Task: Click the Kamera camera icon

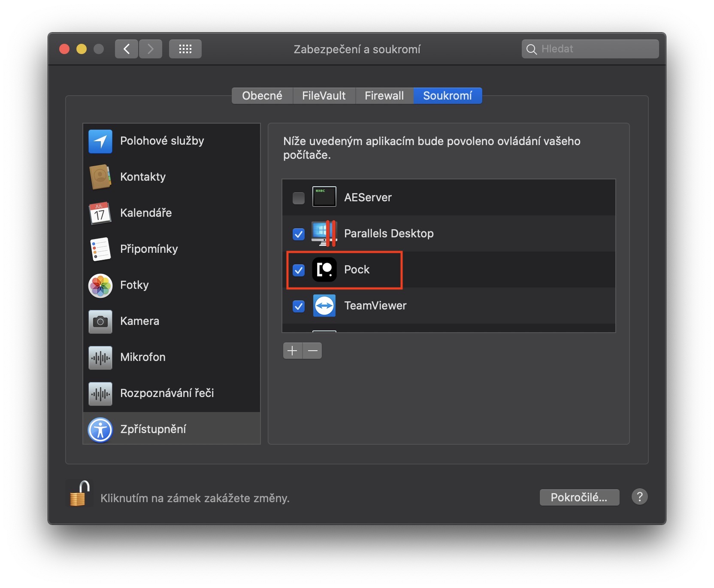Action: [100, 321]
